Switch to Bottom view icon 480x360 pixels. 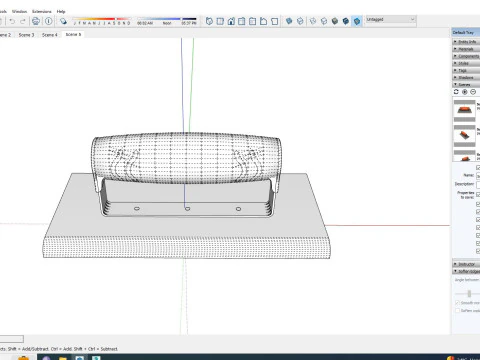[x=274, y=21]
